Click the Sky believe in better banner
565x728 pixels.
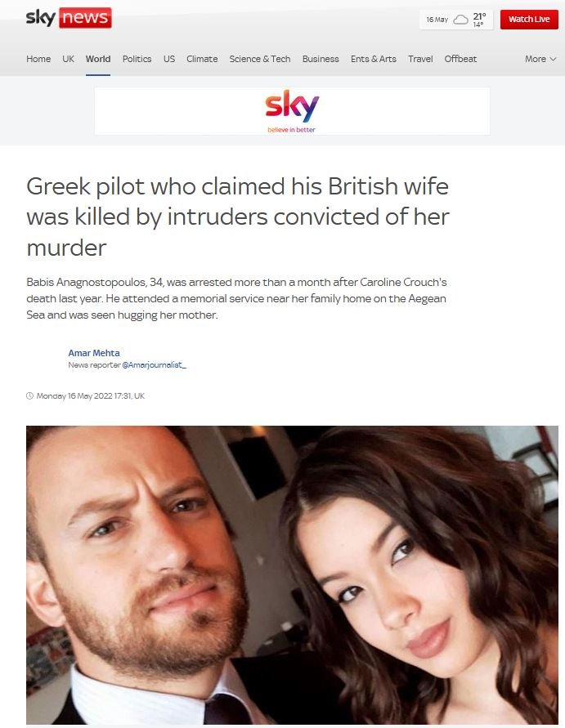(292, 111)
